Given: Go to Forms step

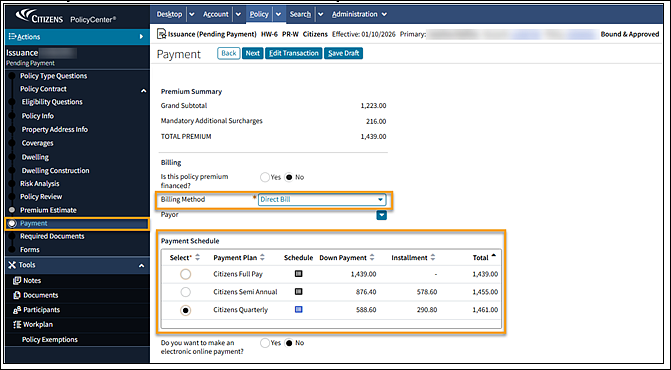Looking at the screenshot, I should tap(30, 249).
